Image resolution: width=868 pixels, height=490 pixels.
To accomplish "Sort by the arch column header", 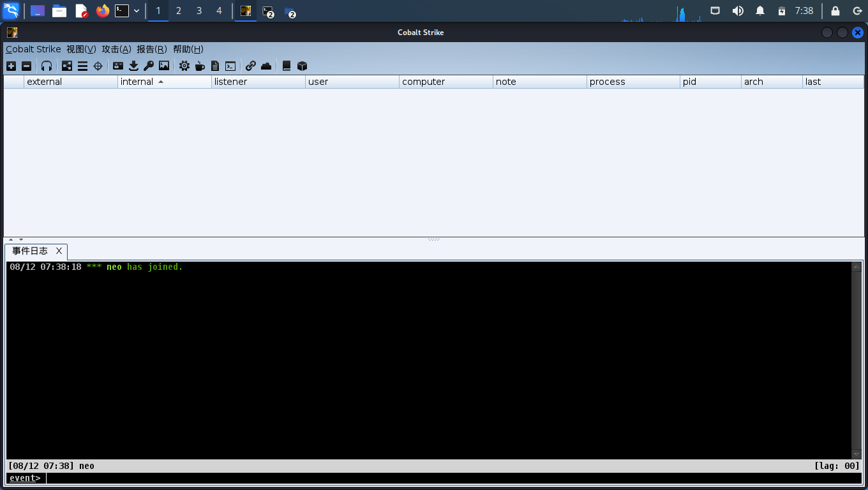I will pyautogui.click(x=772, y=82).
